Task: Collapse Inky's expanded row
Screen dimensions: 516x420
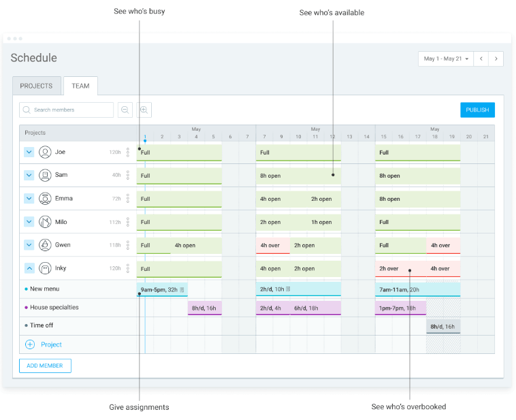Action: pos(29,268)
